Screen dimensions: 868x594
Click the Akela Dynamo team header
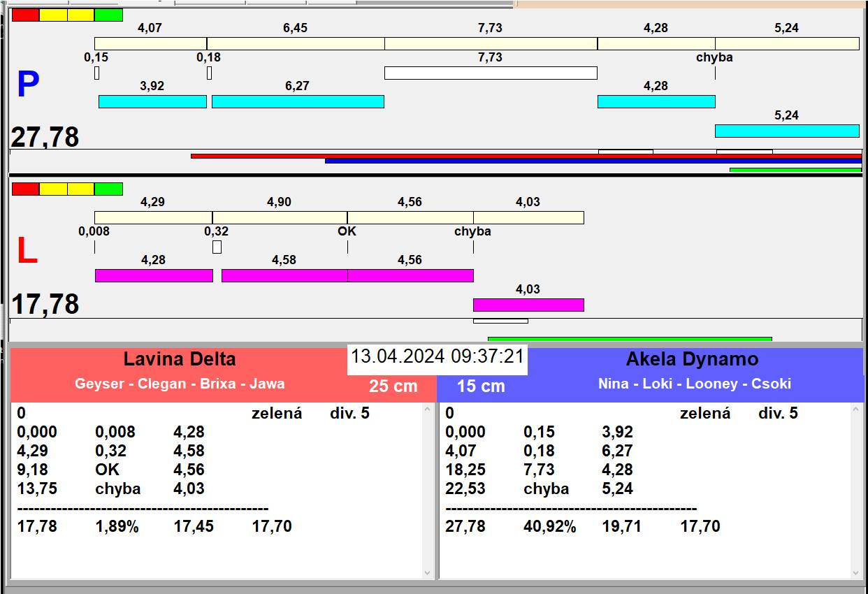point(692,359)
